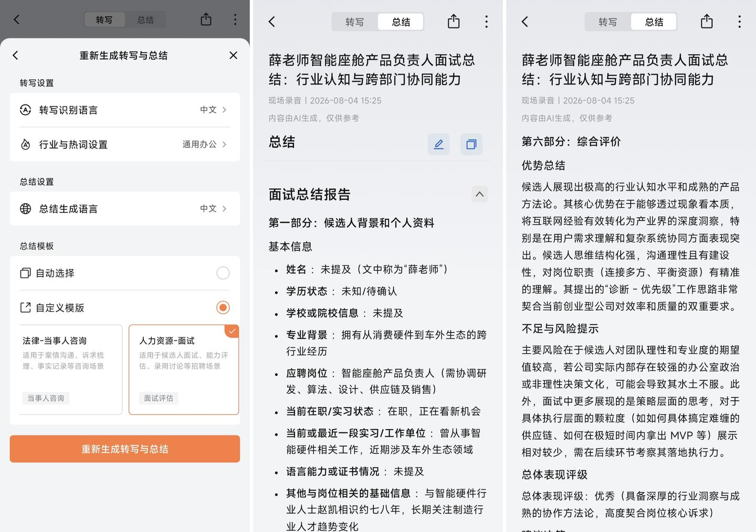Tap 第一部分：候选人背景和个人资料 heading
This screenshot has width=756, height=532.
click(351, 222)
